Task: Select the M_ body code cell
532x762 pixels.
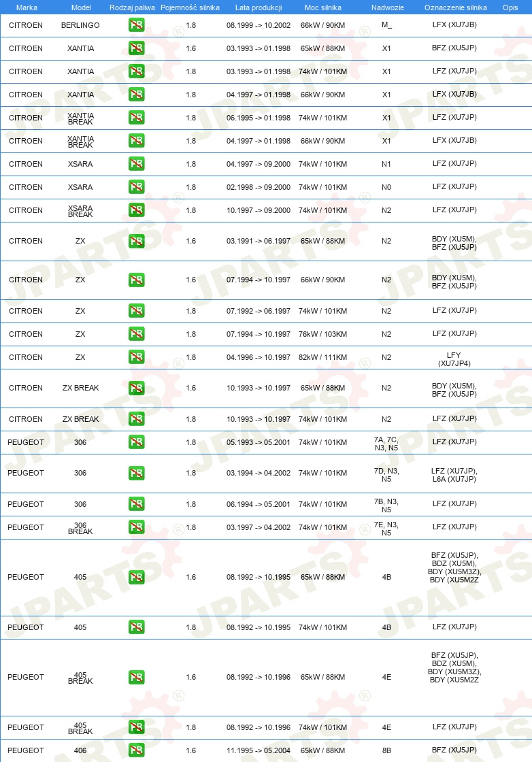Action: (386, 24)
